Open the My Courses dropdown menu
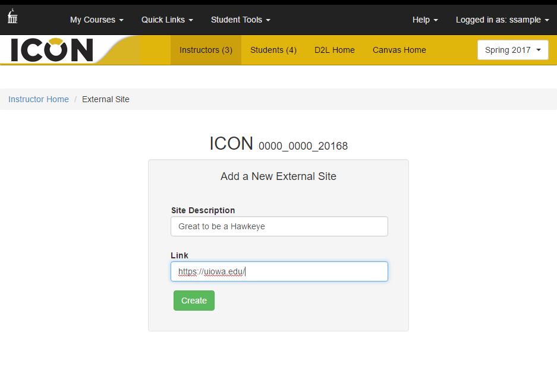The image size is (557, 392). 96,20
